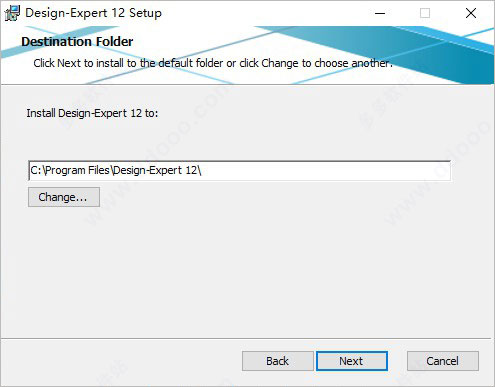This screenshot has width=495, height=387.
Task: Click the 'C:' drive letter in the path
Action: point(35,170)
